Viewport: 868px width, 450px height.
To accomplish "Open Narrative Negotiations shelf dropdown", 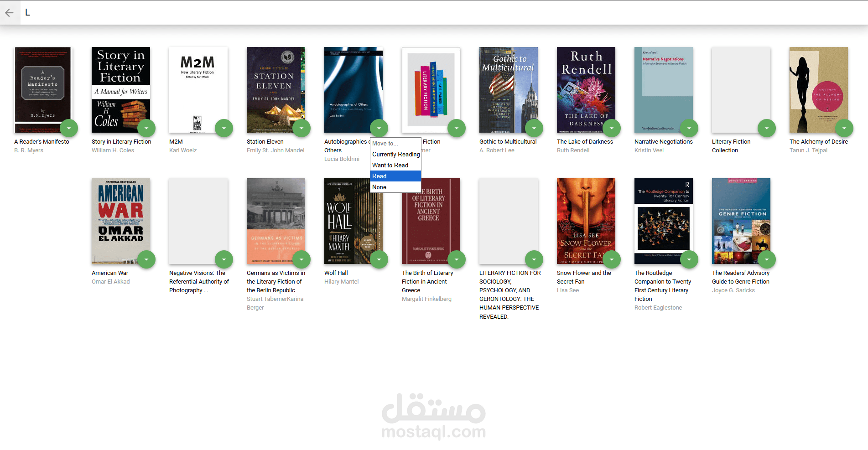I will coord(689,128).
